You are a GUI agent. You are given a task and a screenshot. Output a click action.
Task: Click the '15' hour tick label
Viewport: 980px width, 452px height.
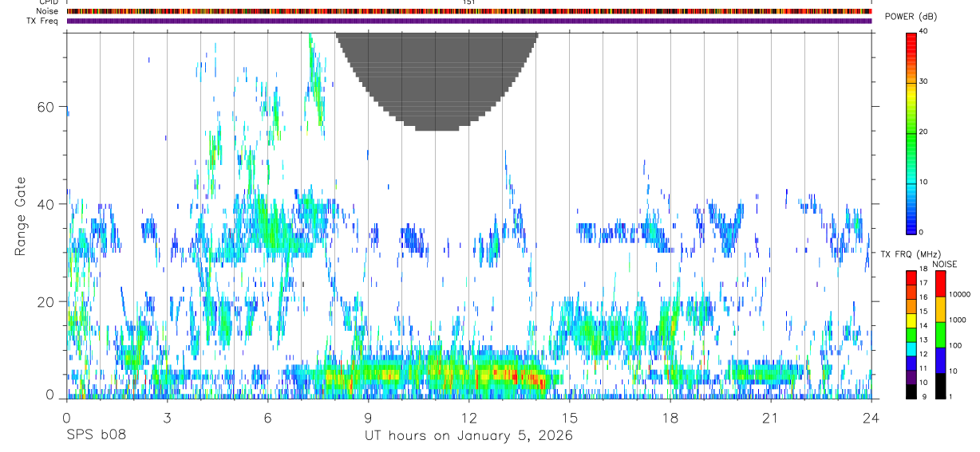click(x=570, y=417)
